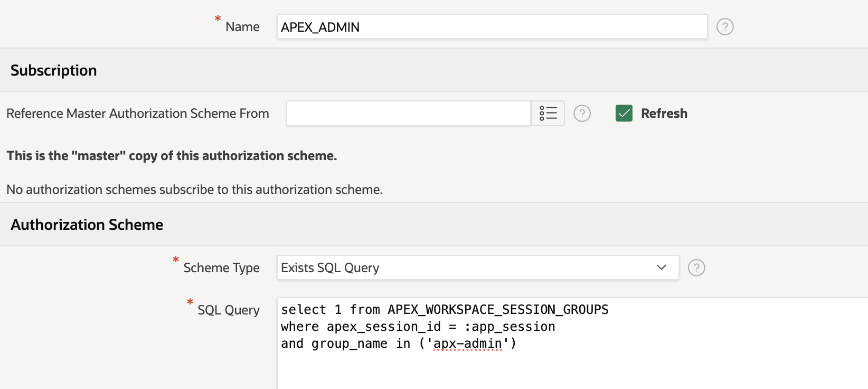
Task: Click the SQL Query label
Action: pos(229,310)
